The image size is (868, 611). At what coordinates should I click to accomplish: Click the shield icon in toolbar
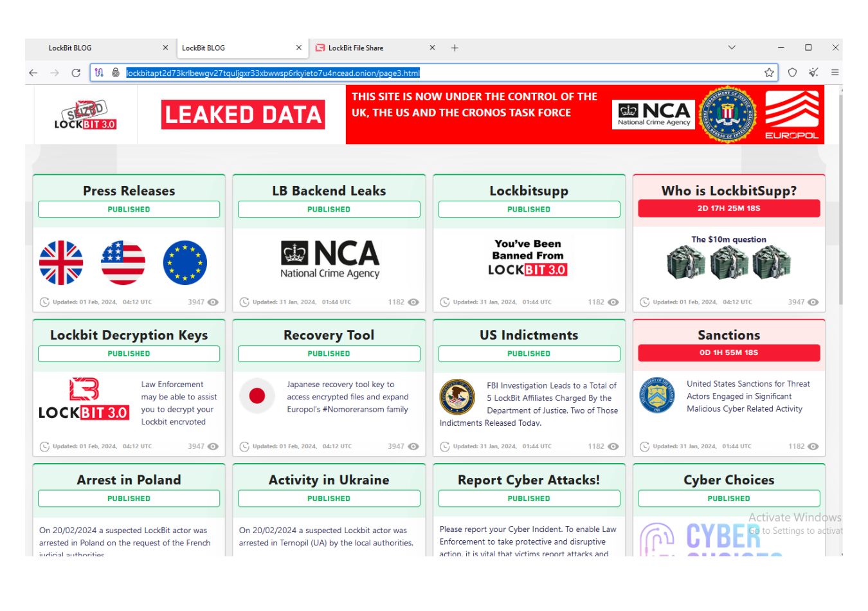792,73
